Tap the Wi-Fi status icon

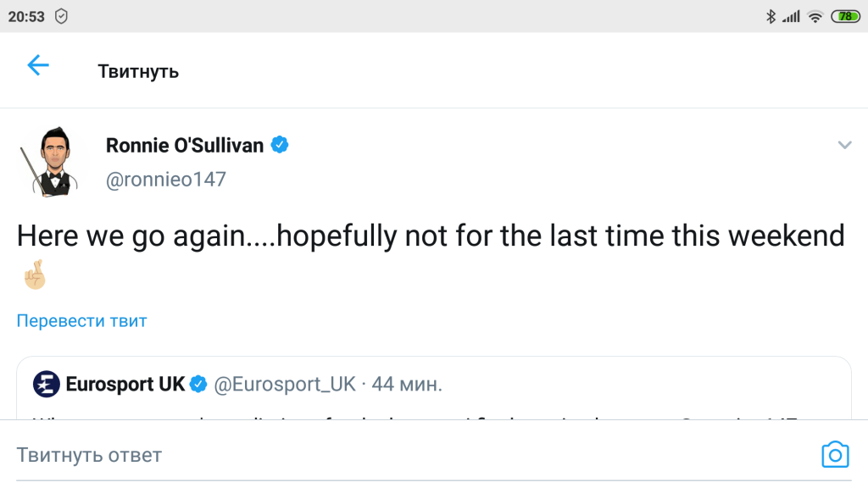coord(815,16)
